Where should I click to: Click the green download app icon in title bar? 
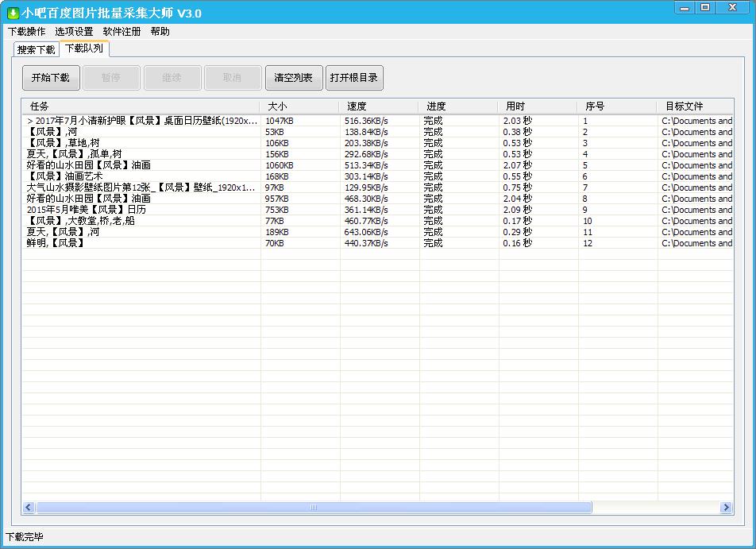(12, 13)
